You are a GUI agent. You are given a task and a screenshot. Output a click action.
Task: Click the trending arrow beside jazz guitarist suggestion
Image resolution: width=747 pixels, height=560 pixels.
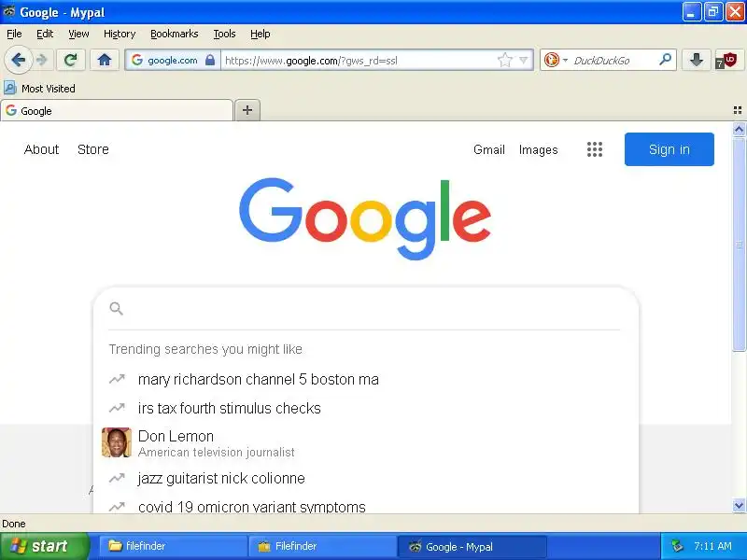click(x=117, y=478)
